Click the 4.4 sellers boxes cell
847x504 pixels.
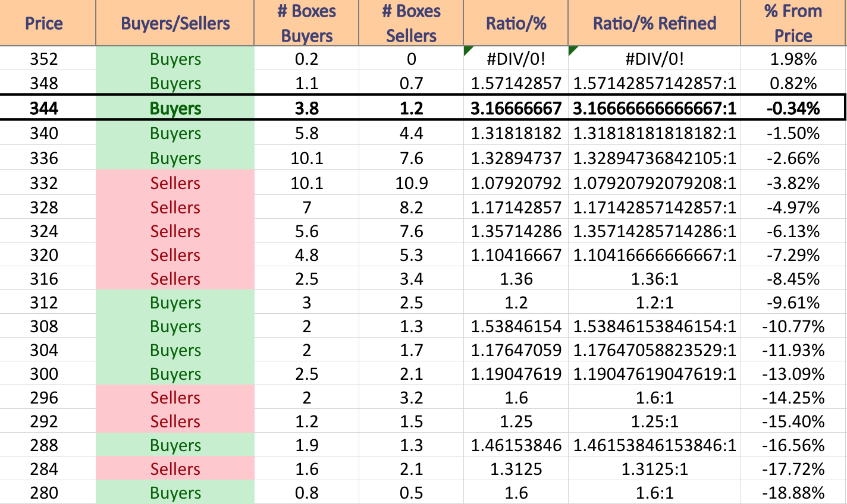(x=411, y=133)
